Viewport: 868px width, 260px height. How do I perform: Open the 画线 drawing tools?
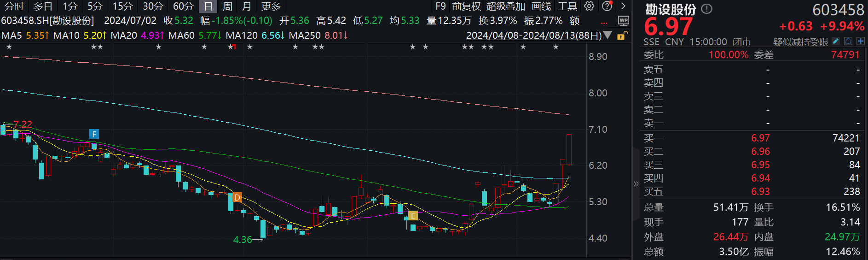coord(541,6)
